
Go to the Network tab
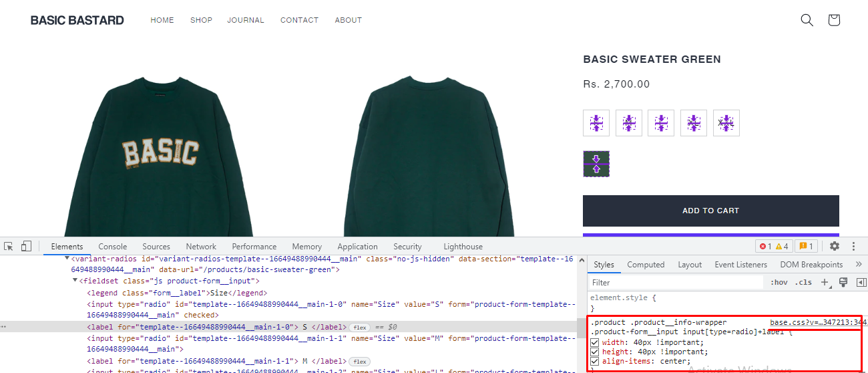(x=201, y=246)
